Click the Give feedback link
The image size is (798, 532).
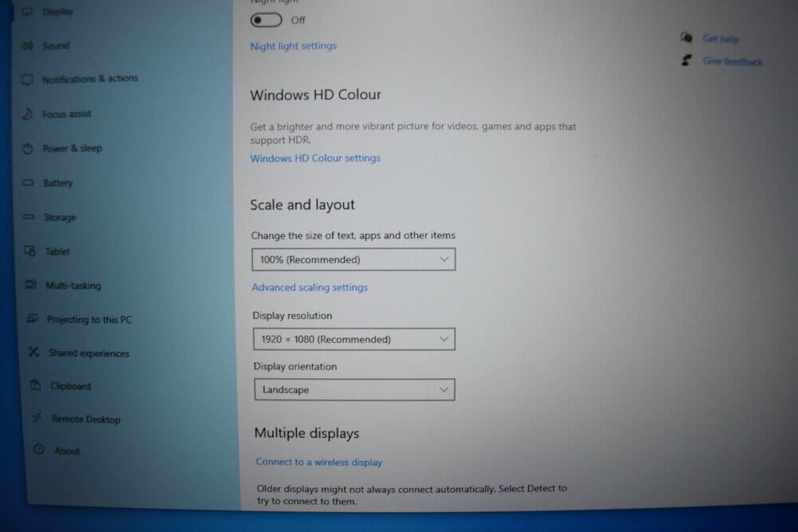click(x=733, y=61)
